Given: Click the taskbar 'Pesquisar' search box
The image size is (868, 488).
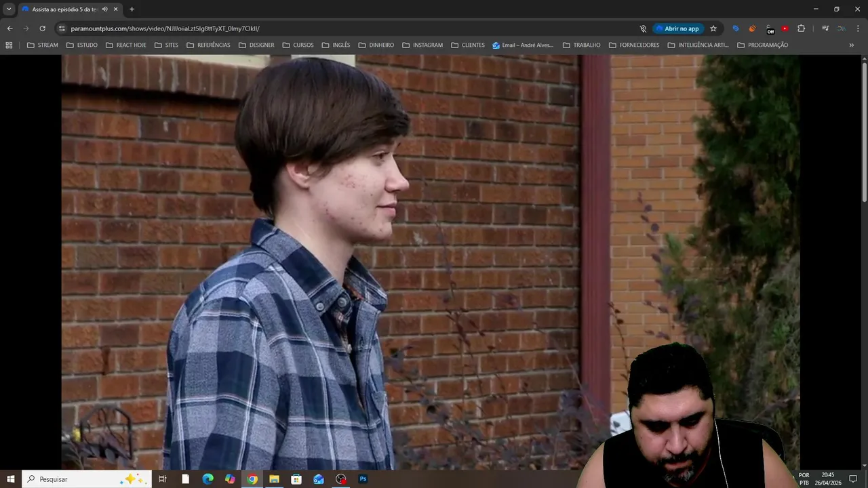Looking at the screenshot, I should pyautogui.click(x=85, y=479).
